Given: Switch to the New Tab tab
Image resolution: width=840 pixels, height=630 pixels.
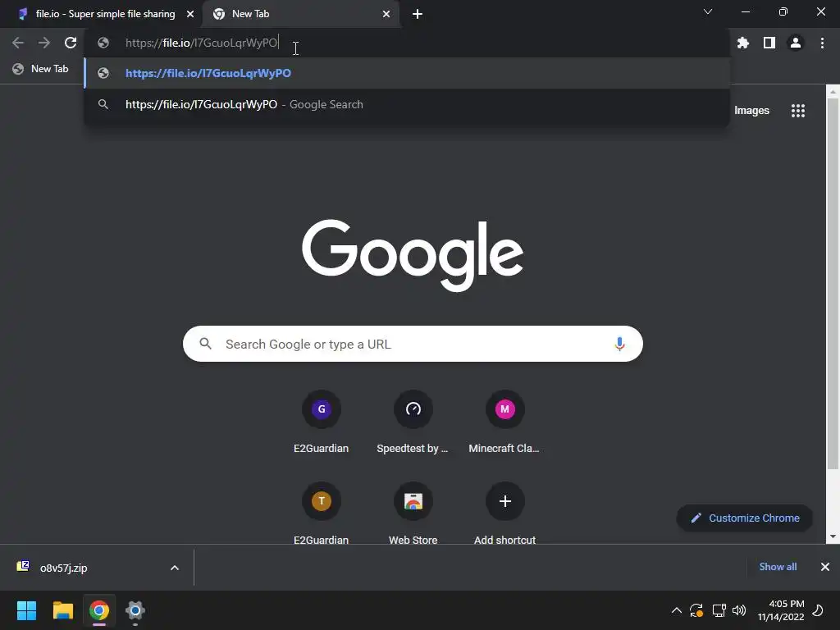Looking at the screenshot, I should (x=302, y=14).
